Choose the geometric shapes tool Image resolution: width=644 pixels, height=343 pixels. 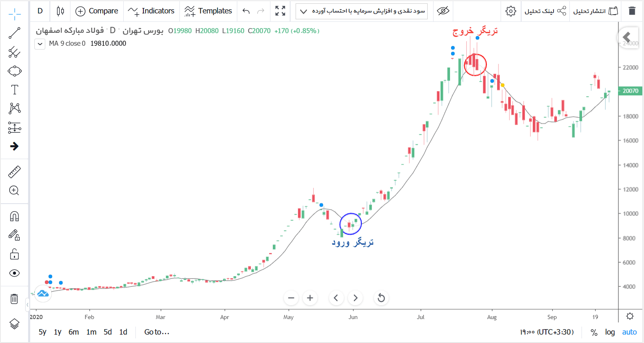pos(14,71)
